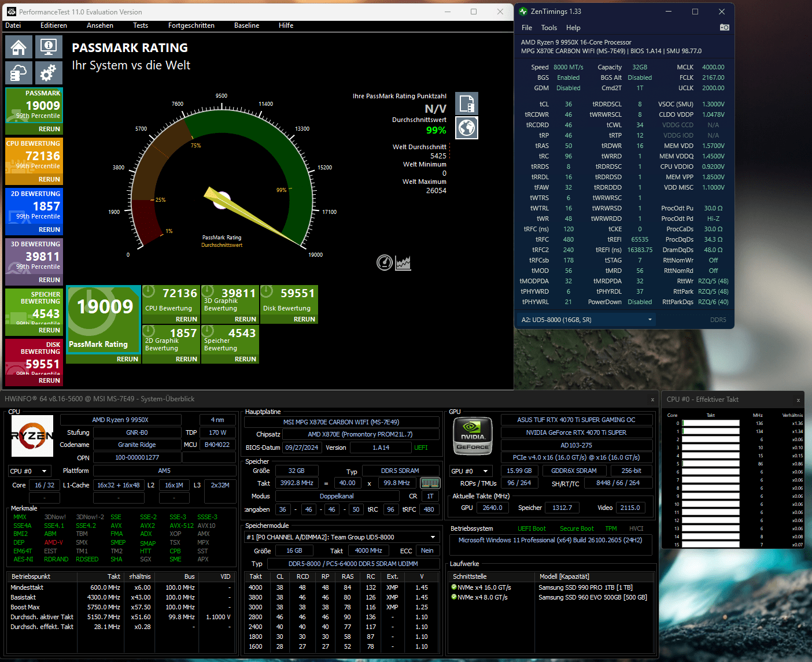The width and height of the screenshot is (812, 662).
Task: Click RERUN under the PassMark Rating tile
Action: [127, 359]
